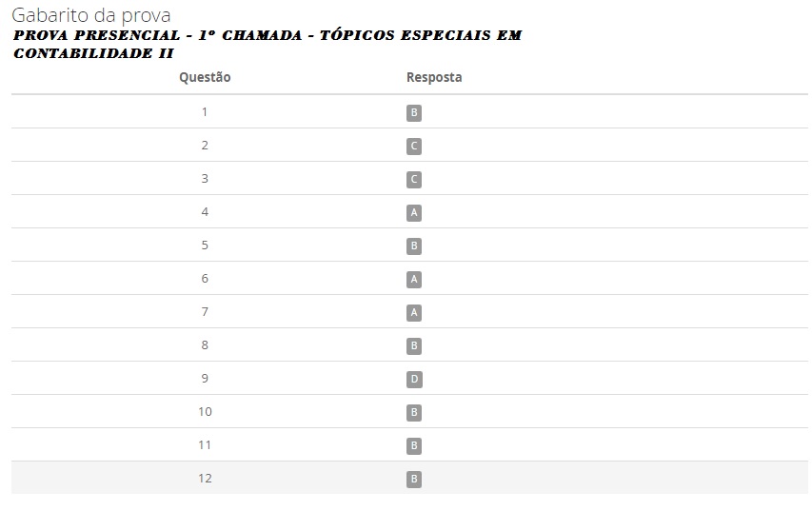Select the B badge in highlighted row 12
The image size is (812, 511).
coord(414,480)
